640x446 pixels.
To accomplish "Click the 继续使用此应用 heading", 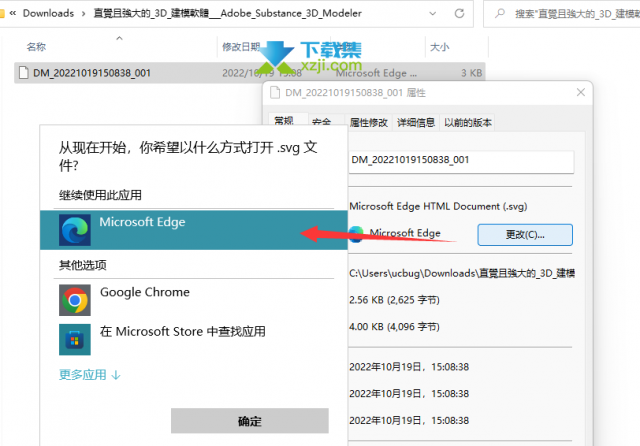I will [100, 195].
